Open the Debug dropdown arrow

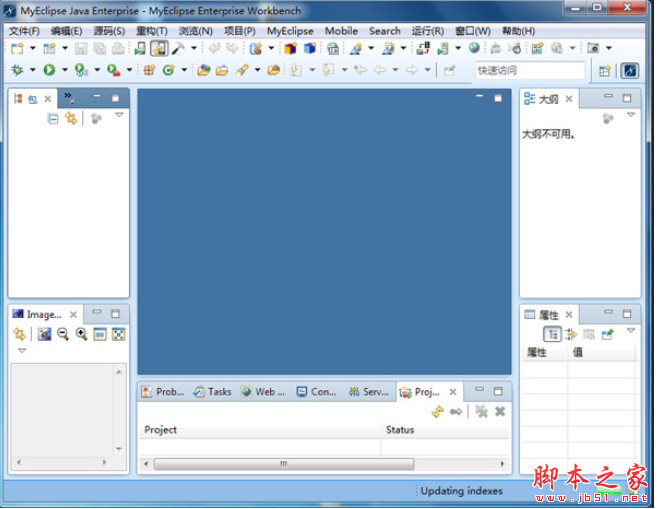point(32,70)
